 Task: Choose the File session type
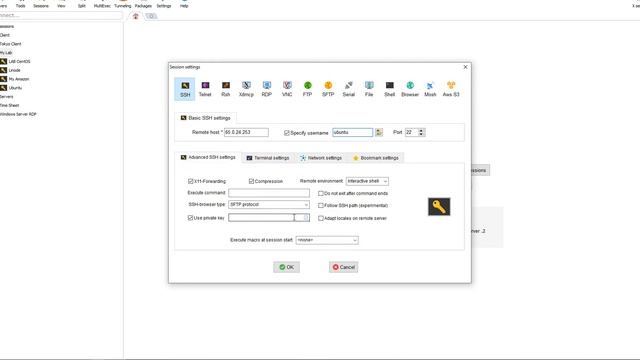click(369, 89)
